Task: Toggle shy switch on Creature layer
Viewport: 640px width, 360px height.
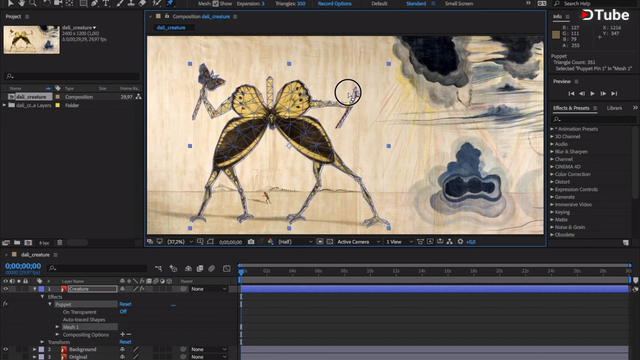Action: tap(122, 289)
